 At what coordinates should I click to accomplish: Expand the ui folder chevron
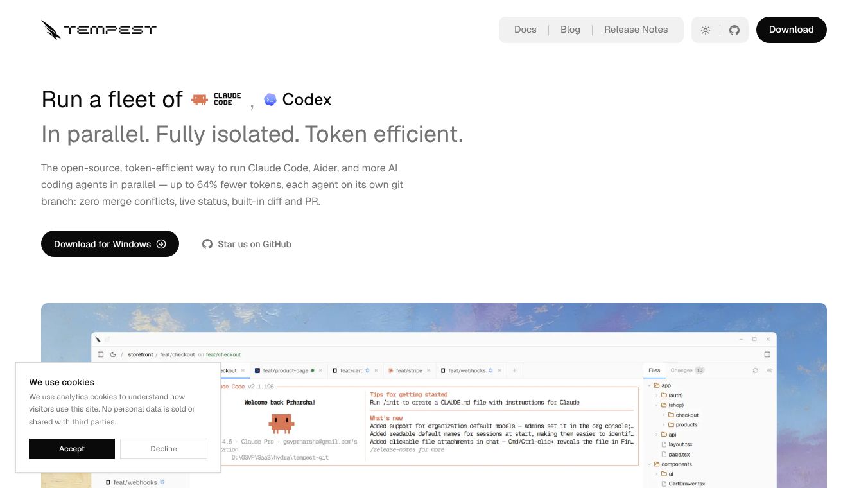click(x=657, y=474)
